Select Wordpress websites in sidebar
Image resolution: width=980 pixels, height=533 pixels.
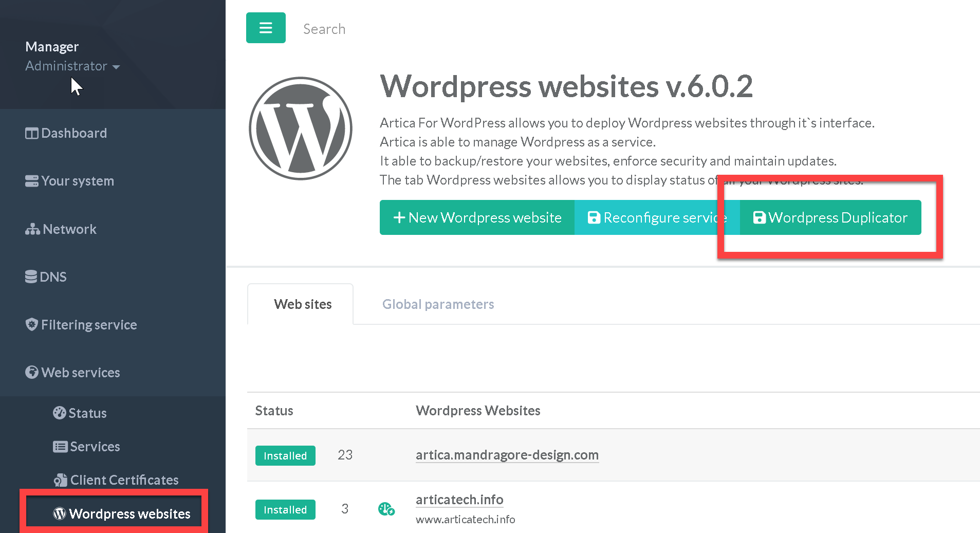point(129,514)
